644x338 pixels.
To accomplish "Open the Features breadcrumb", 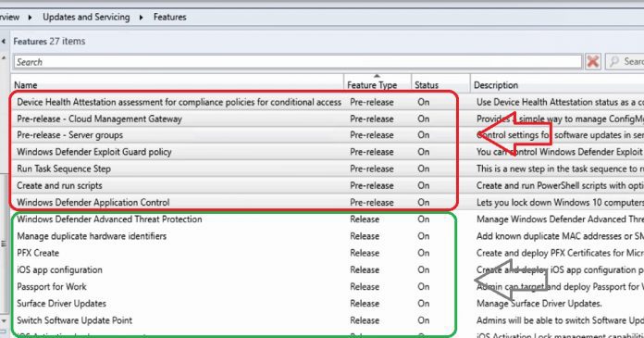I will [169, 17].
